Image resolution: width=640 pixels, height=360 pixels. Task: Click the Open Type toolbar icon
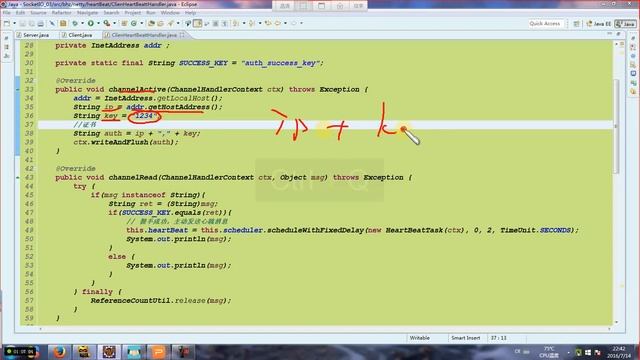point(151,23)
